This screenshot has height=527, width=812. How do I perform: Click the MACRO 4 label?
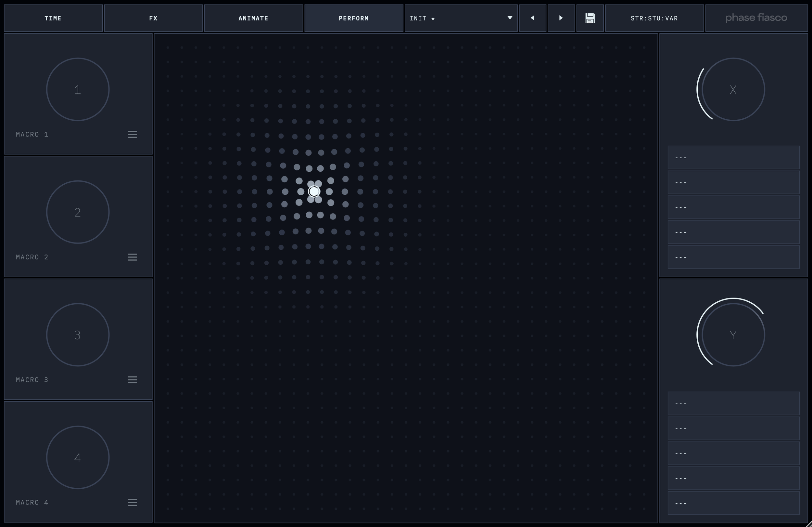pyautogui.click(x=32, y=502)
